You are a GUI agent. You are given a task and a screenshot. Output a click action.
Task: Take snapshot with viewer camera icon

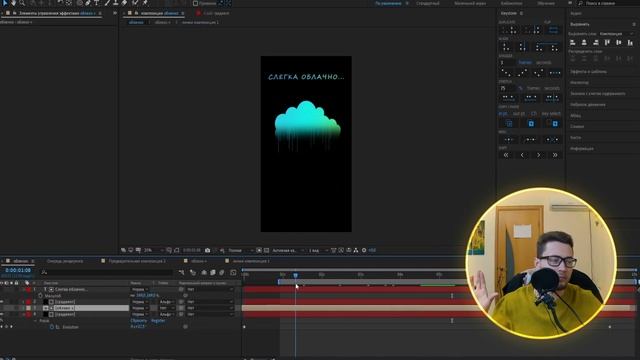(207, 250)
